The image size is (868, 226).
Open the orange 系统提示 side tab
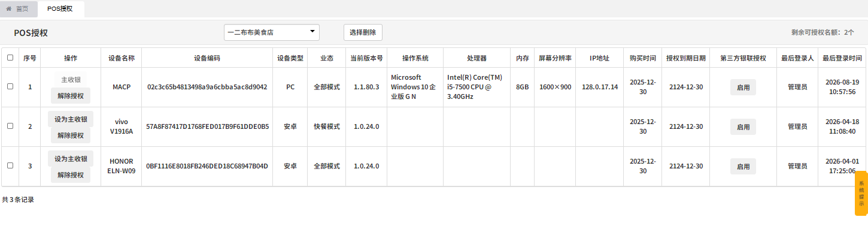[861, 193]
